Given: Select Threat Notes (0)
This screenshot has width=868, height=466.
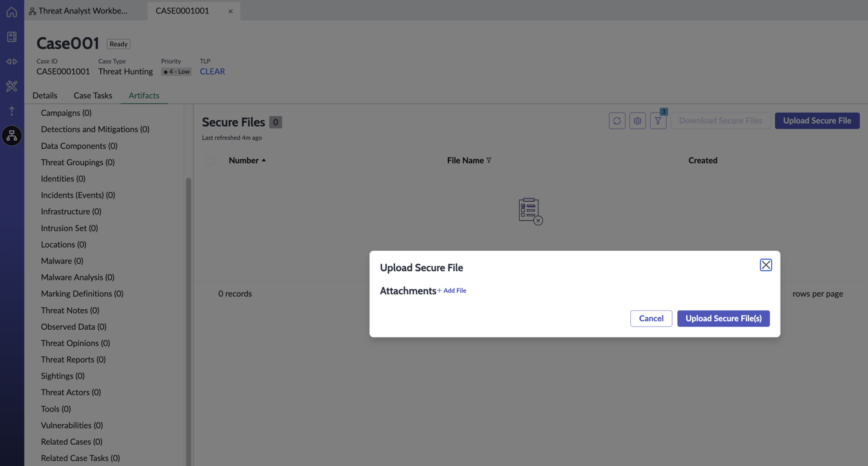Looking at the screenshot, I should coord(70,310).
